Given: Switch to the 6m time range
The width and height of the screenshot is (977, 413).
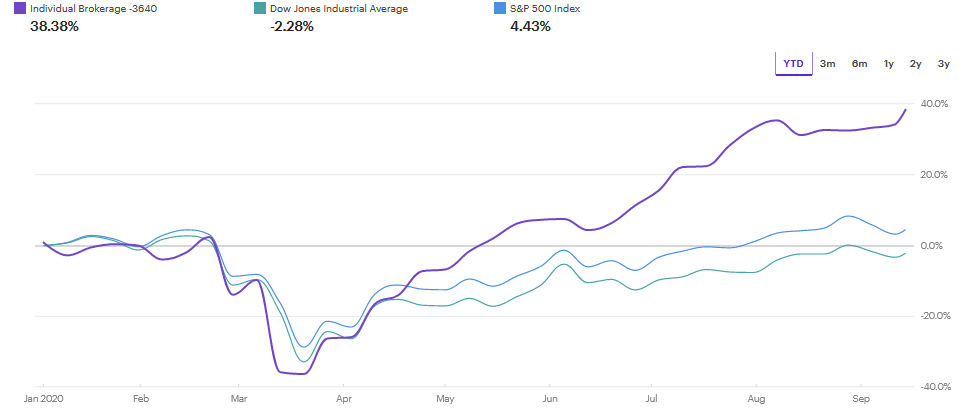Looking at the screenshot, I should 859,64.
